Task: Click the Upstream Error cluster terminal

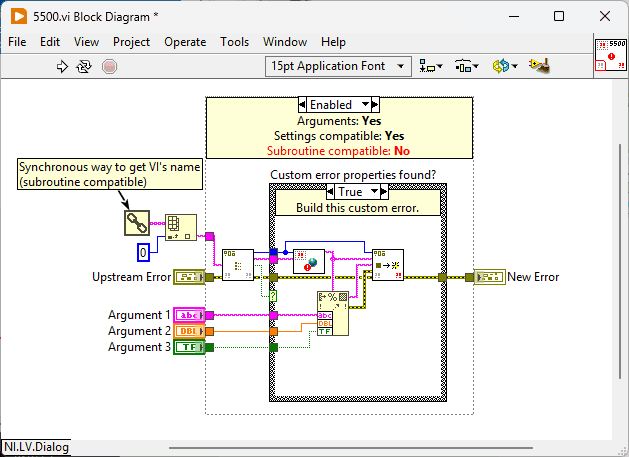Action: [189, 277]
